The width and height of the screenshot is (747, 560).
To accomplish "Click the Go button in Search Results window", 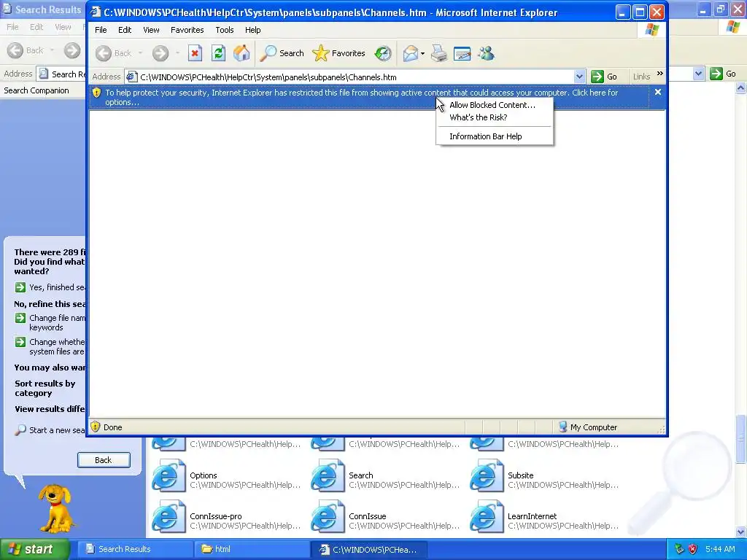I will (723, 74).
